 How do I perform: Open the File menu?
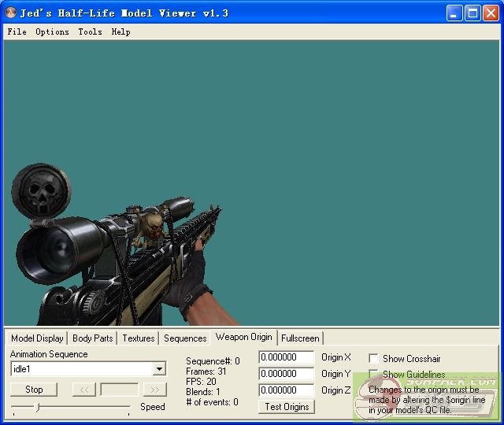coord(17,31)
